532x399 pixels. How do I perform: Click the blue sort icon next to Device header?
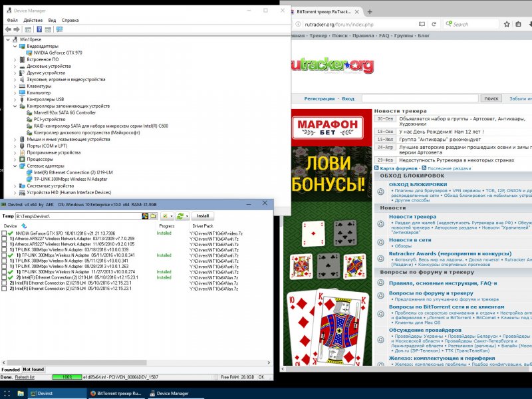pyautogui.click(x=24, y=226)
